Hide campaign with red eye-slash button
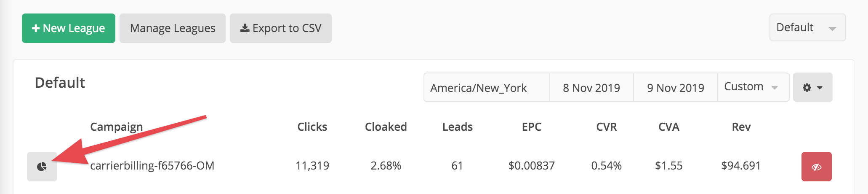 click(x=816, y=167)
